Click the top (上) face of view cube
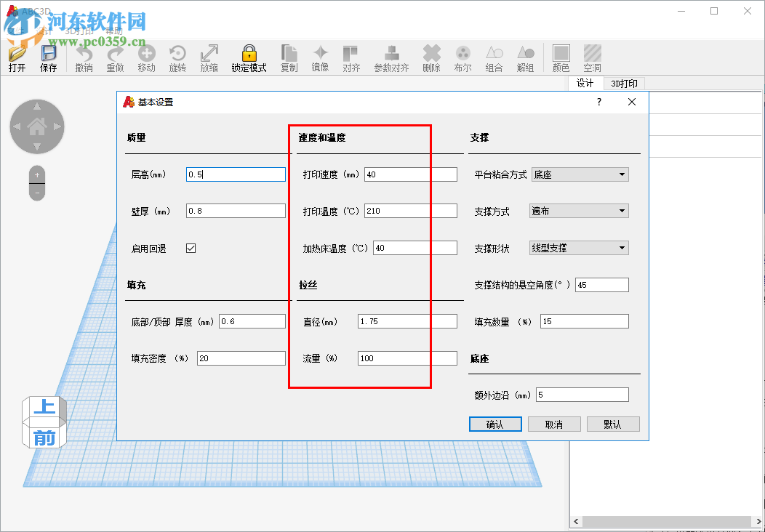Screen dimensions: 765x532 coord(44,406)
